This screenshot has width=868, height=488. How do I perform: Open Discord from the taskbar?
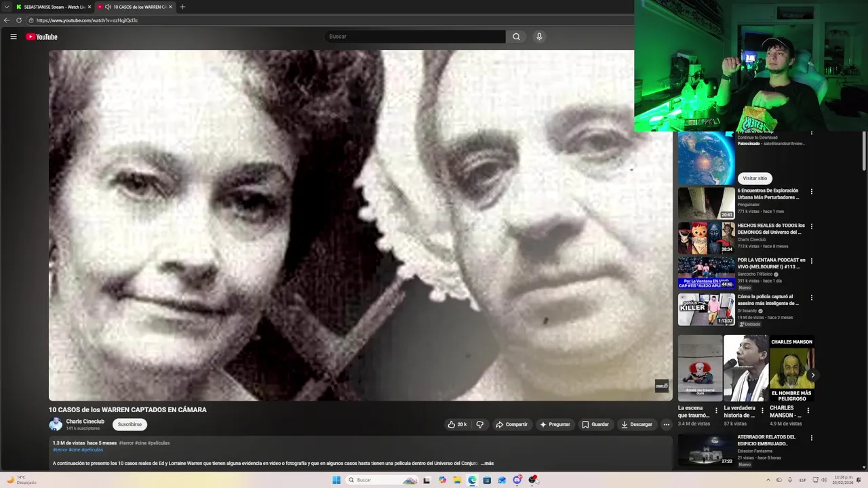point(517,480)
